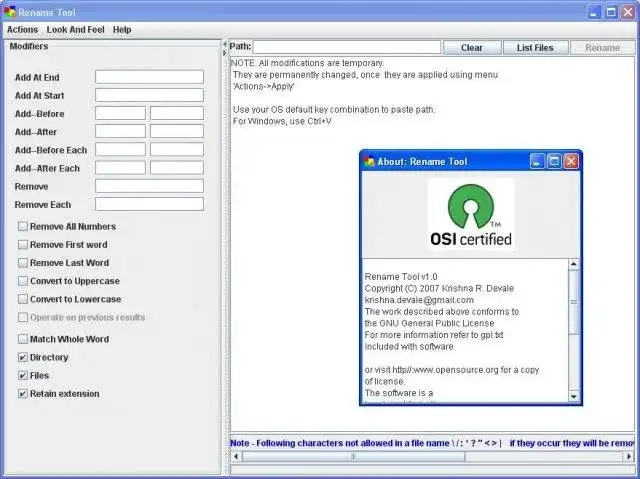Image resolution: width=640 pixels, height=479 pixels.
Task: Enable Remove All Numbers checkbox
Action: [23, 226]
